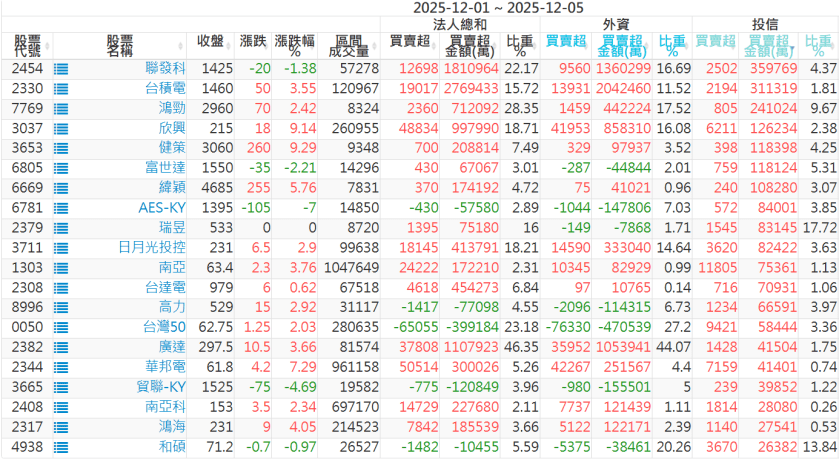Click the list icon in the 台積電 row

coord(61,89)
